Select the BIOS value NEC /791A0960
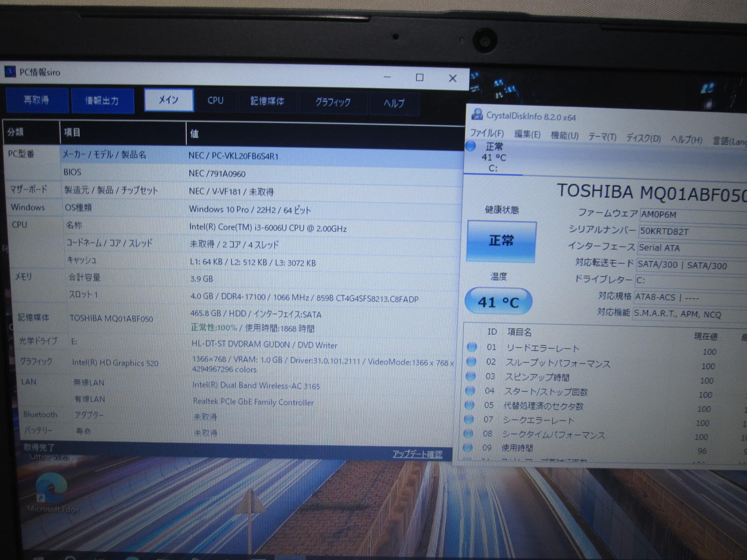This screenshot has height=560, width=747. click(217, 174)
